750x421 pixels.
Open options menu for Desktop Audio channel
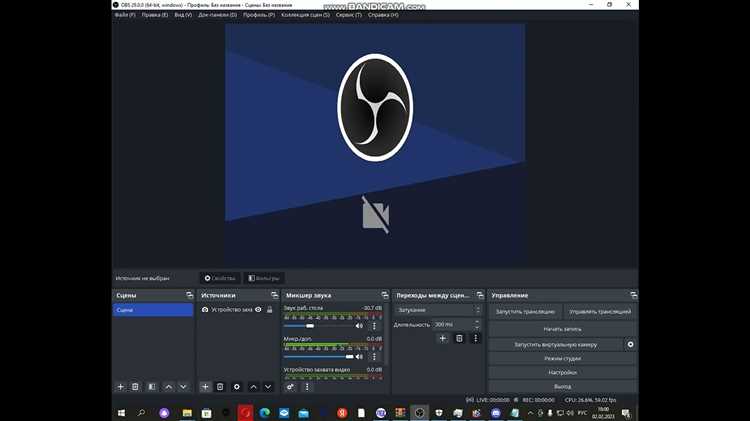pos(374,326)
